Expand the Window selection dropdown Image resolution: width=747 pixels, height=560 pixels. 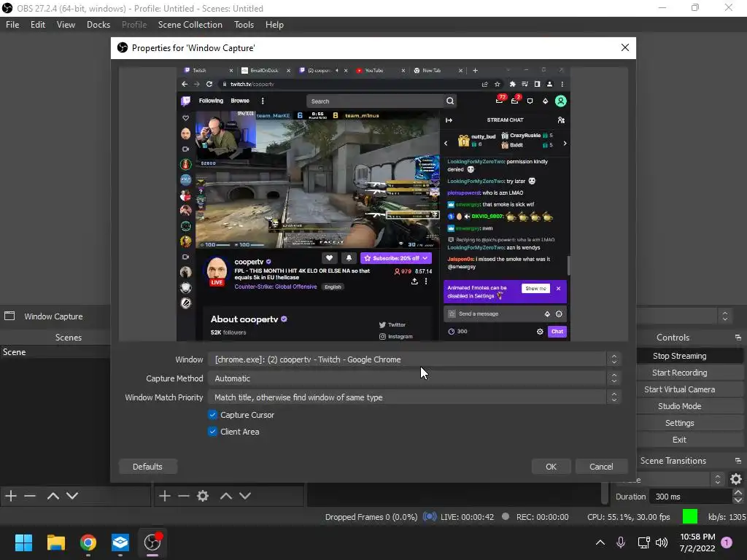(614, 359)
